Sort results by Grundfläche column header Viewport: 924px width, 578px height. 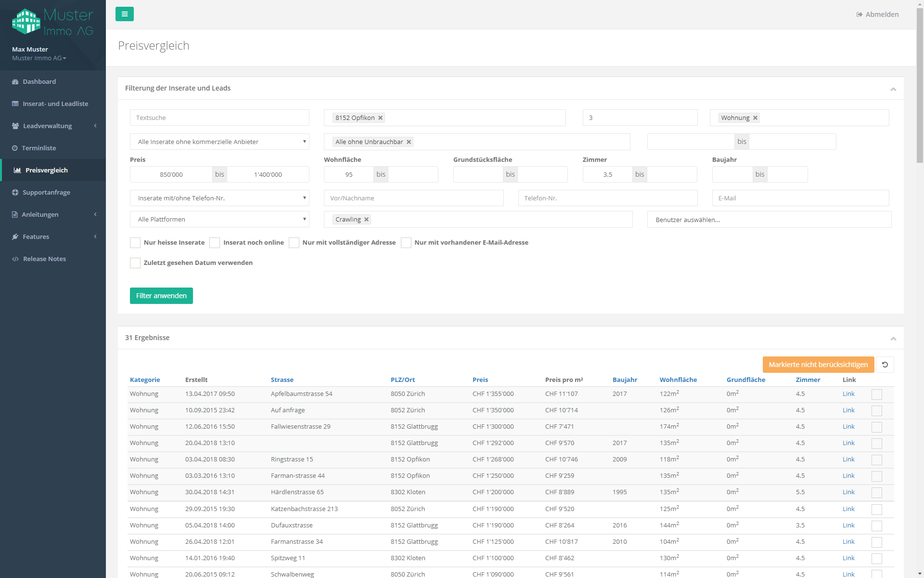click(x=746, y=380)
